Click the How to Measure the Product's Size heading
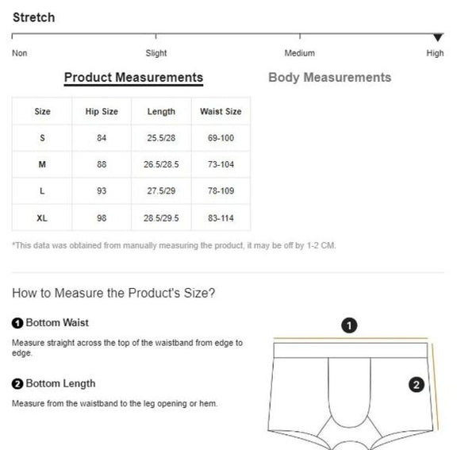Viewport: 476px width, 450px height. [x=113, y=293]
